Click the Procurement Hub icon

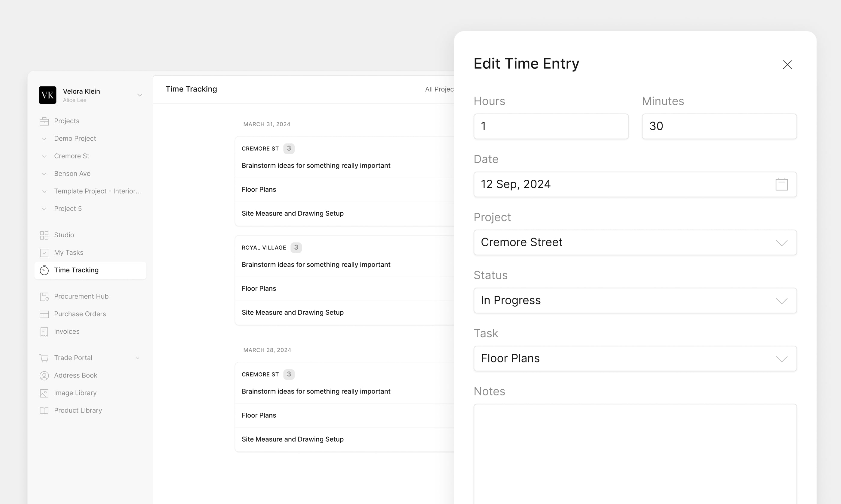coord(44,296)
